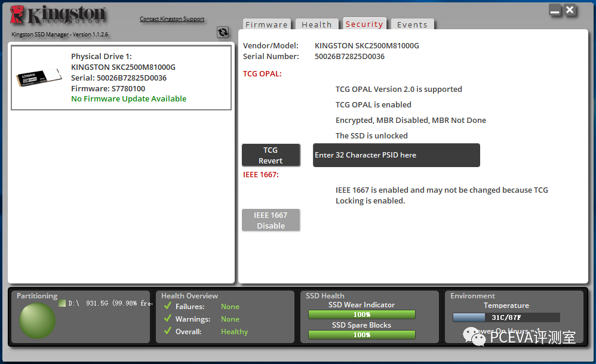This screenshot has width=596, height=364.
Task: Click the refresh drives icon
Action: pyautogui.click(x=223, y=32)
